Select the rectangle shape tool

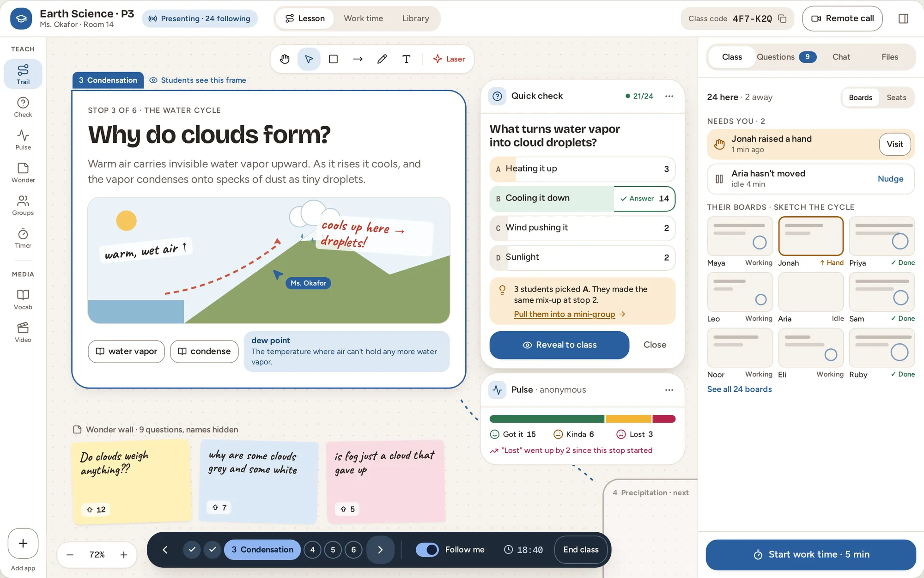tap(333, 59)
